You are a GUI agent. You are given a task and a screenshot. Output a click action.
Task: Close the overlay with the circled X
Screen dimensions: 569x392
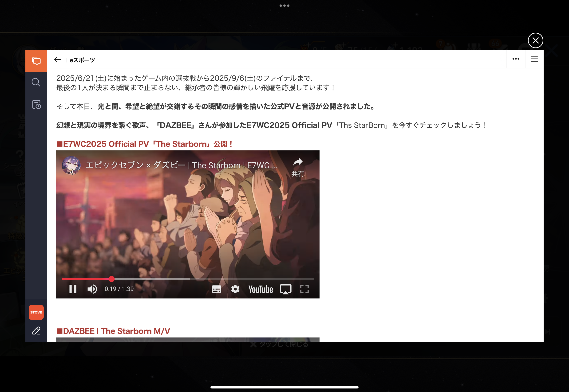tap(535, 40)
